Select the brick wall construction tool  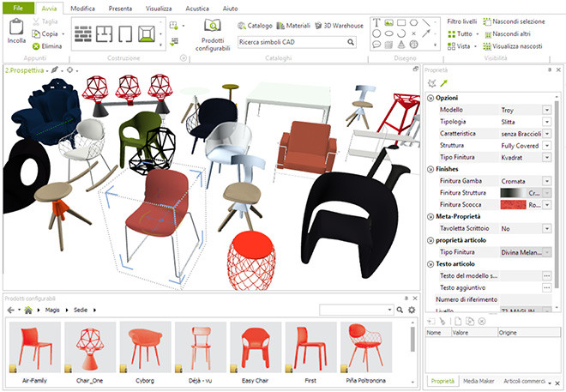point(83,34)
